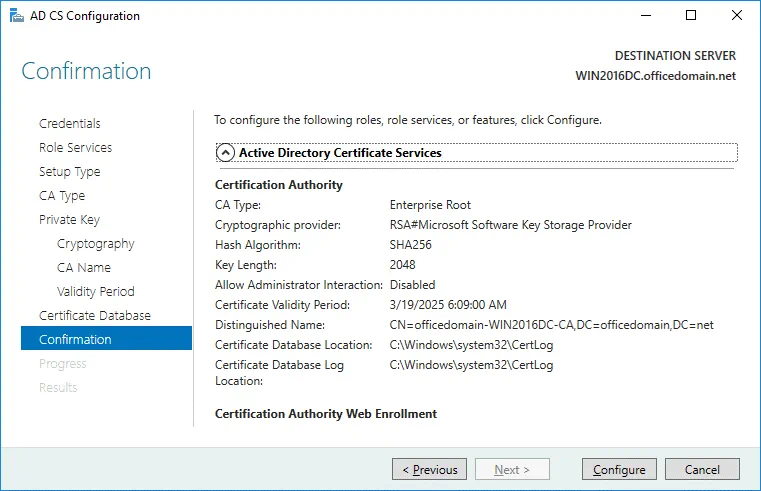This screenshot has height=491, width=761.
Task: Cancel the AD CS configuration wizard
Action: (x=702, y=469)
